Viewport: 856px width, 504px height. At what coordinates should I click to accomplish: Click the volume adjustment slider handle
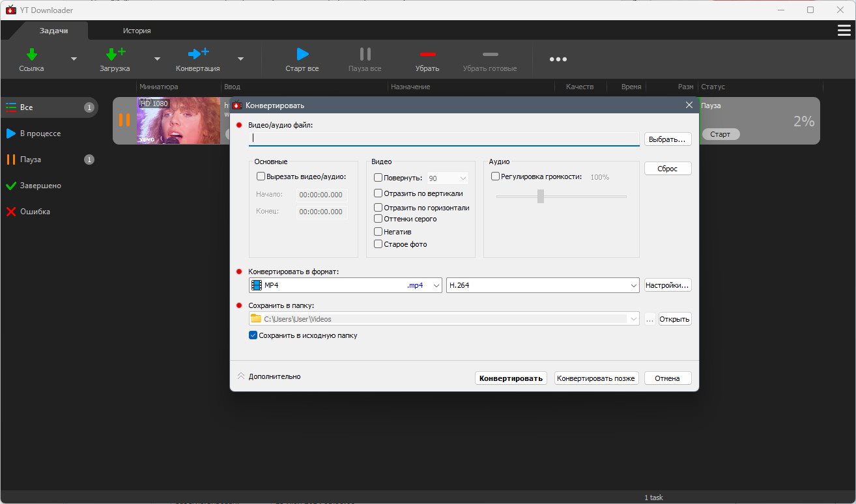point(541,196)
